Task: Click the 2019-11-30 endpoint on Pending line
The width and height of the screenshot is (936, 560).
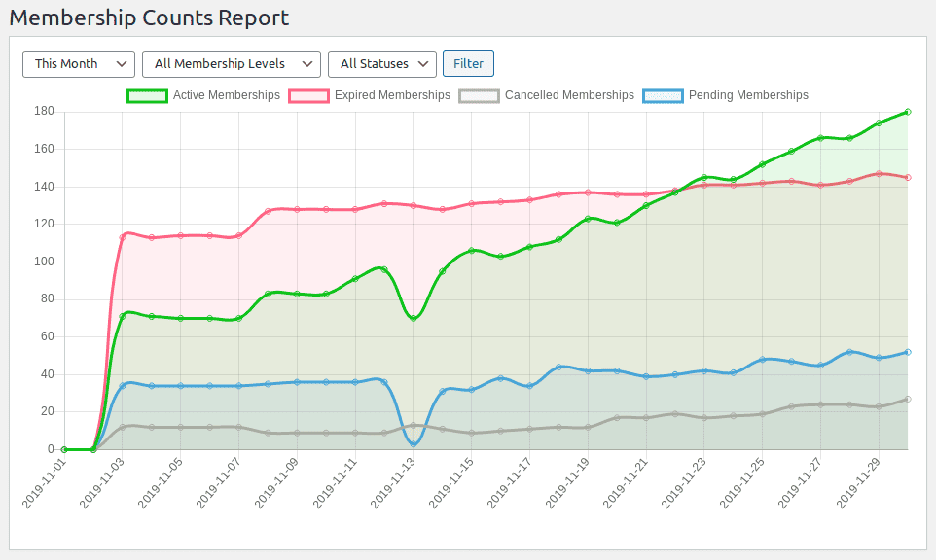Action: tap(907, 351)
